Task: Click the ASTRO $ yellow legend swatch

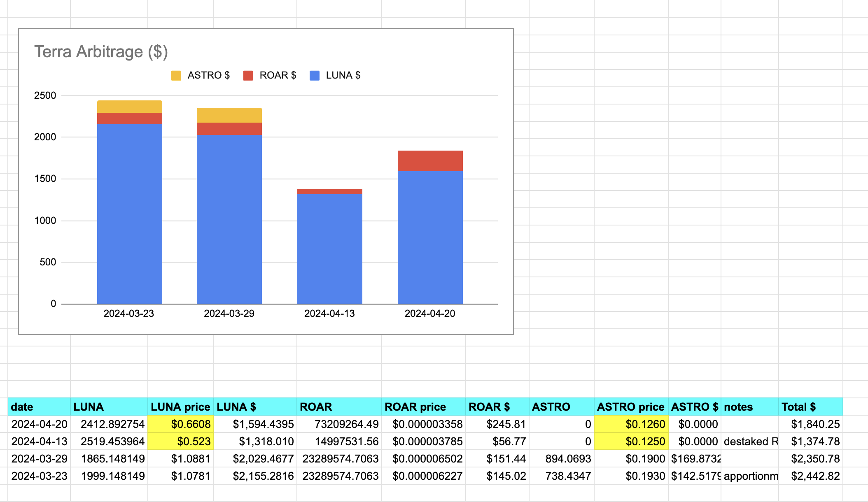Action: tap(176, 76)
